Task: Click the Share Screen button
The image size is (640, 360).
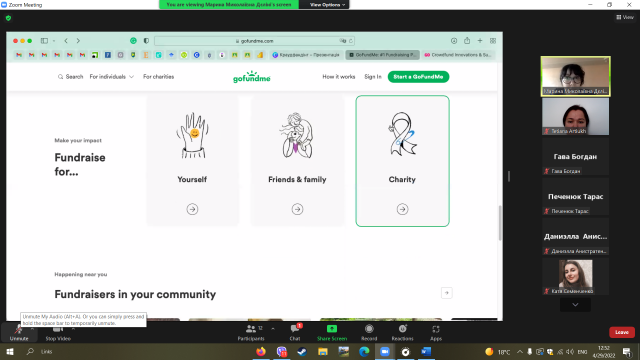Action: (332, 333)
